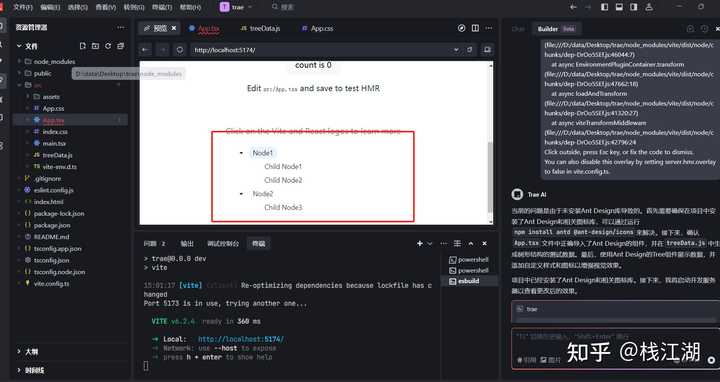Screen dimensions: 720x382
Task: Add a new terminal with plus icon
Action: click(x=419, y=243)
